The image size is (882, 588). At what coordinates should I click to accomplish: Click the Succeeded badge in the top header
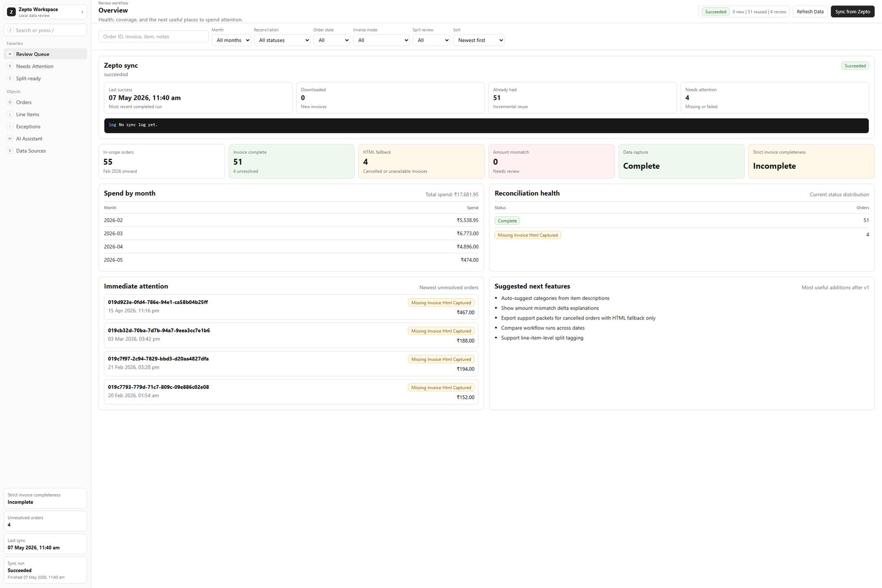coord(716,12)
